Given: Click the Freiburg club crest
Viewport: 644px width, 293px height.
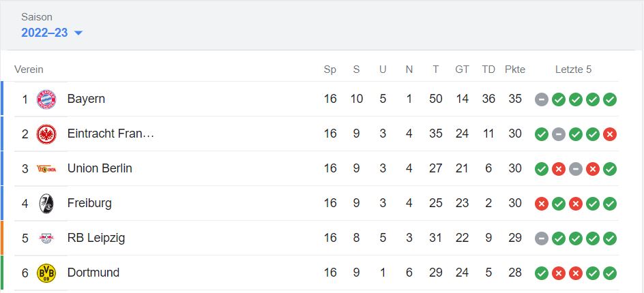Looking at the screenshot, I should 46,204.
